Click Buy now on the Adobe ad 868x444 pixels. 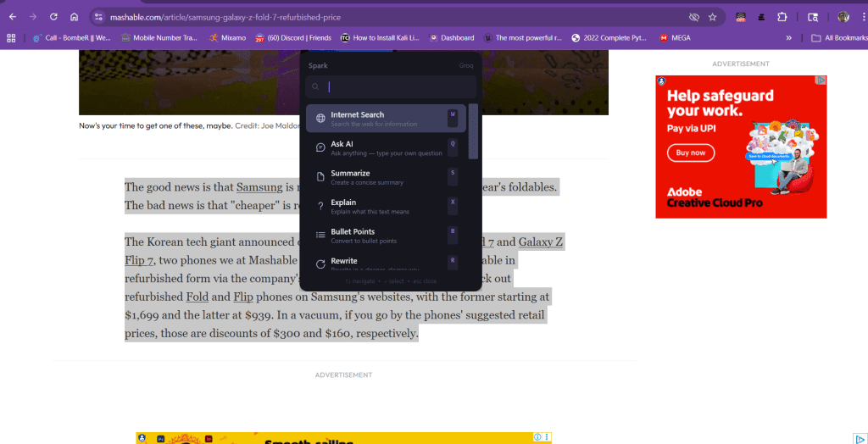click(x=691, y=153)
